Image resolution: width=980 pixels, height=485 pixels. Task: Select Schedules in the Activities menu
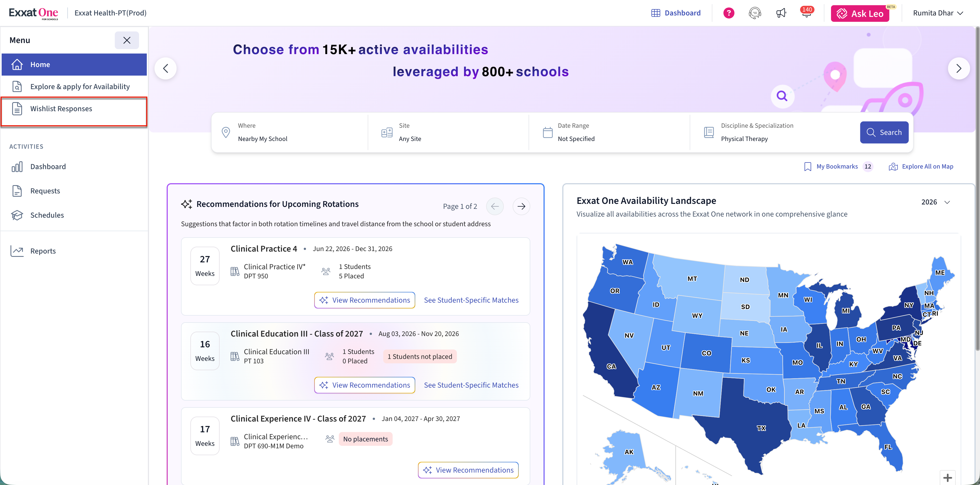[47, 215]
